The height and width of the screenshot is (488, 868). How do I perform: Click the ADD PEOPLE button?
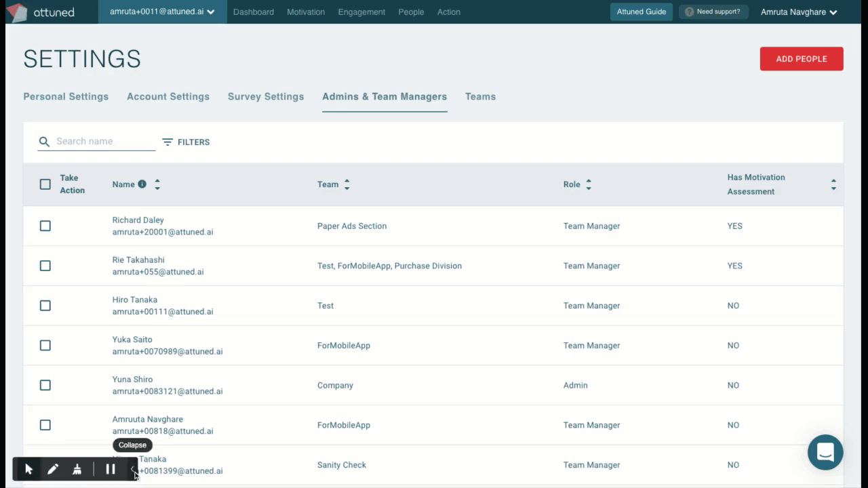(802, 59)
